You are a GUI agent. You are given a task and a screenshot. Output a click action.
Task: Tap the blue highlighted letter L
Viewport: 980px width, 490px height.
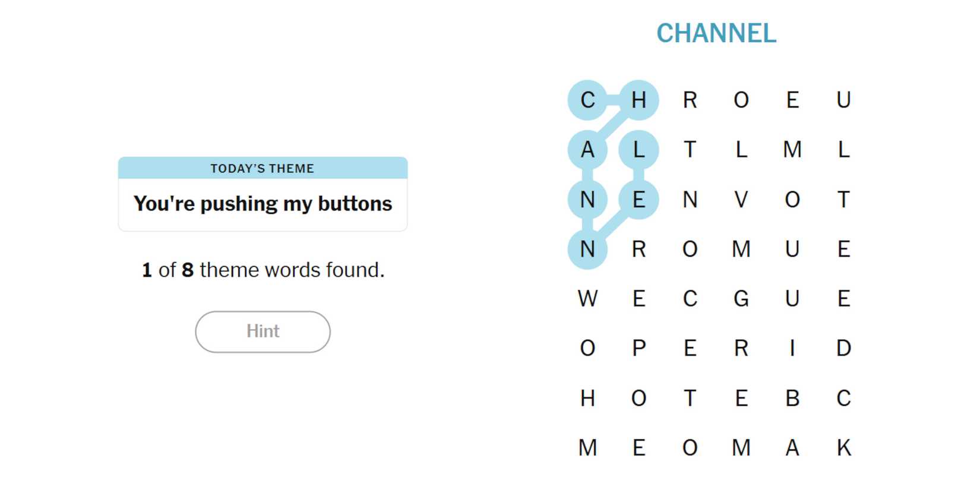(638, 150)
